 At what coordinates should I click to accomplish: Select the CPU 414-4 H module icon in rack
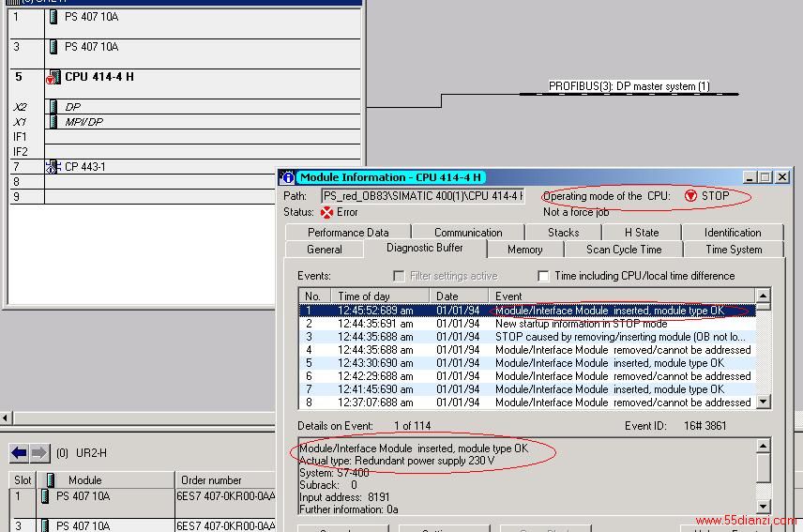(x=53, y=77)
